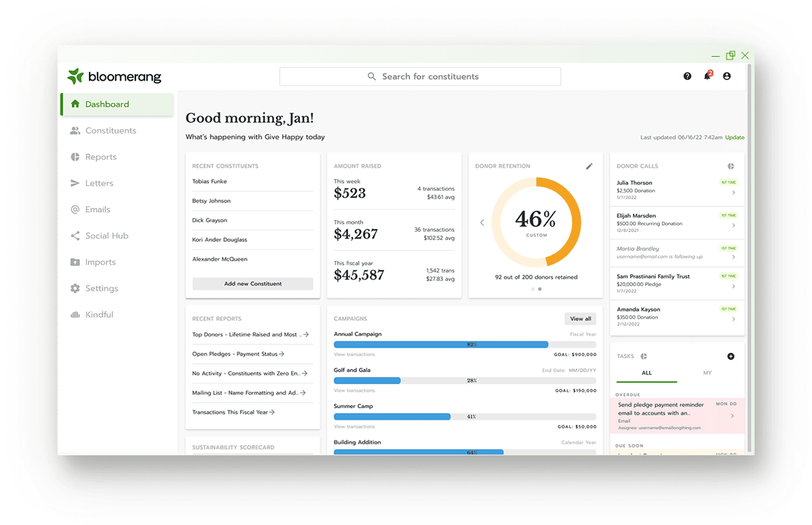Select the first carousel dot under retention
Image resolution: width=812 pixels, height=525 pixels.
533,289
